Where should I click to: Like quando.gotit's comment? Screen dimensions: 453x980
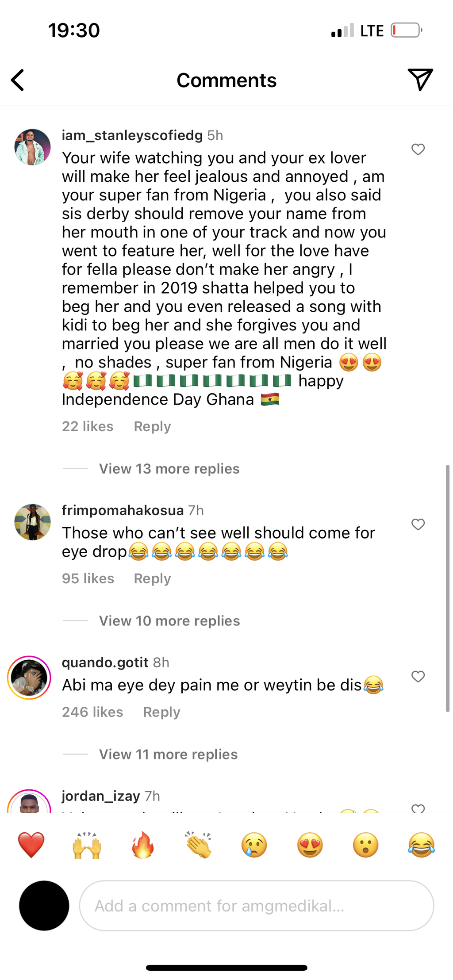tap(418, 676)
